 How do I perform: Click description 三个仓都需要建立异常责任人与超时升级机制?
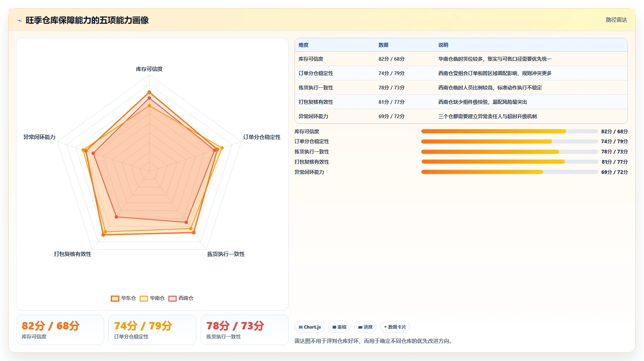pos(487,117)
